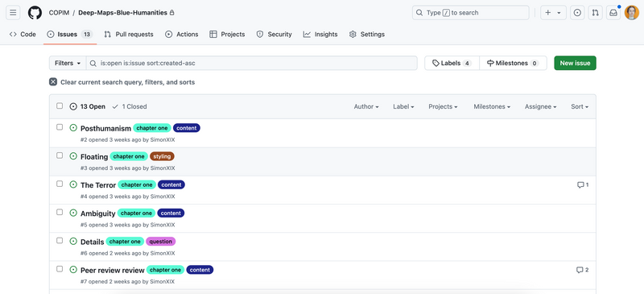
Task: Open the The Terror issue
Action: pos(98,185)
